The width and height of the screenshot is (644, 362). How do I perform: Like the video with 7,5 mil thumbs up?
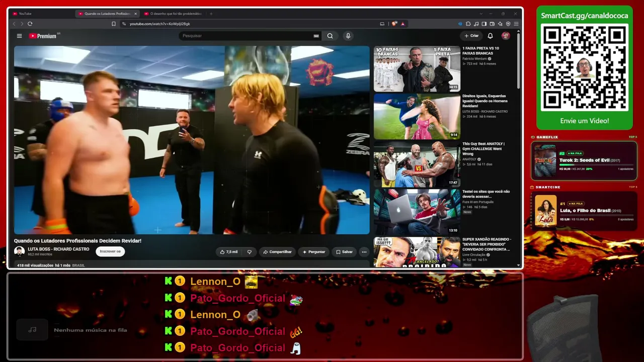[229, 252]
